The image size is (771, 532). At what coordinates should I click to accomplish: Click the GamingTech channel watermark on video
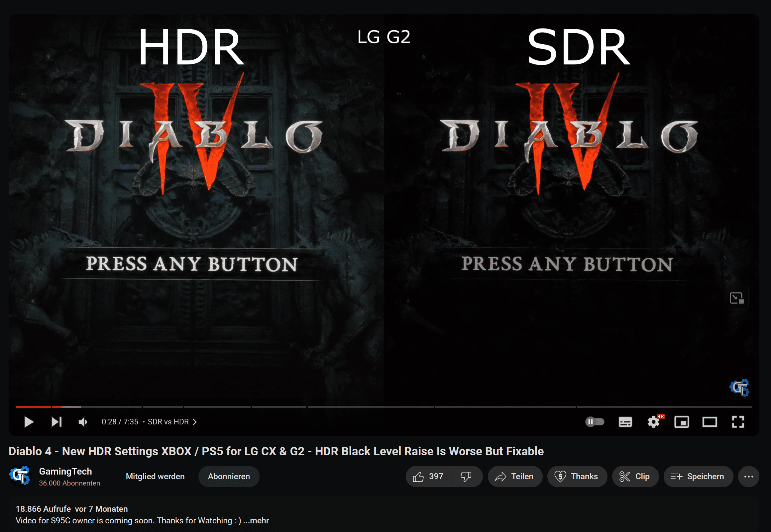tap(739, 388)
